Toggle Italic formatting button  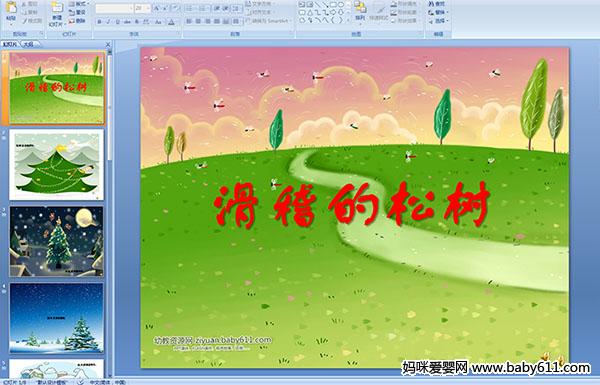point(108,22)
